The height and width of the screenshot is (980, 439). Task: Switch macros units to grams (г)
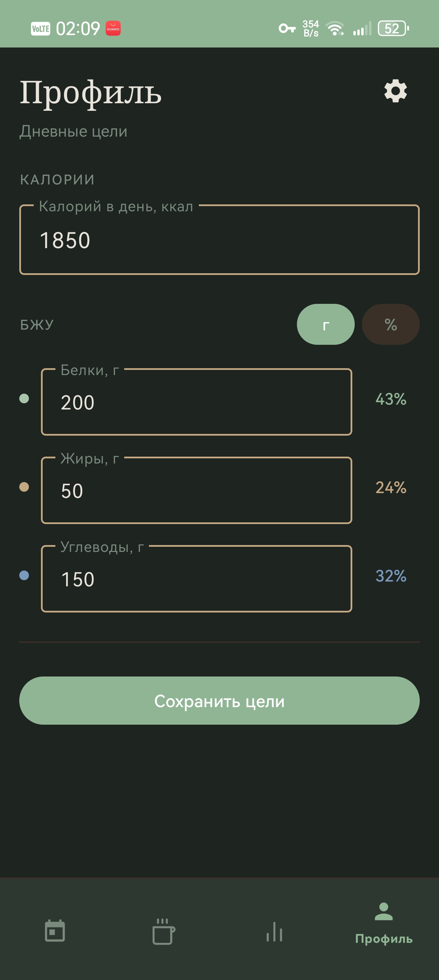click(325, 324)
